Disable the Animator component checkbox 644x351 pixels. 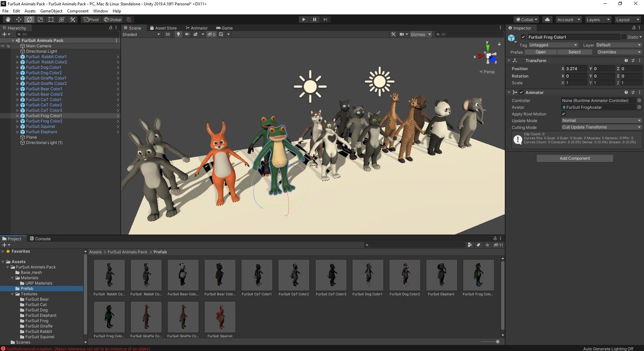(521, 92)
